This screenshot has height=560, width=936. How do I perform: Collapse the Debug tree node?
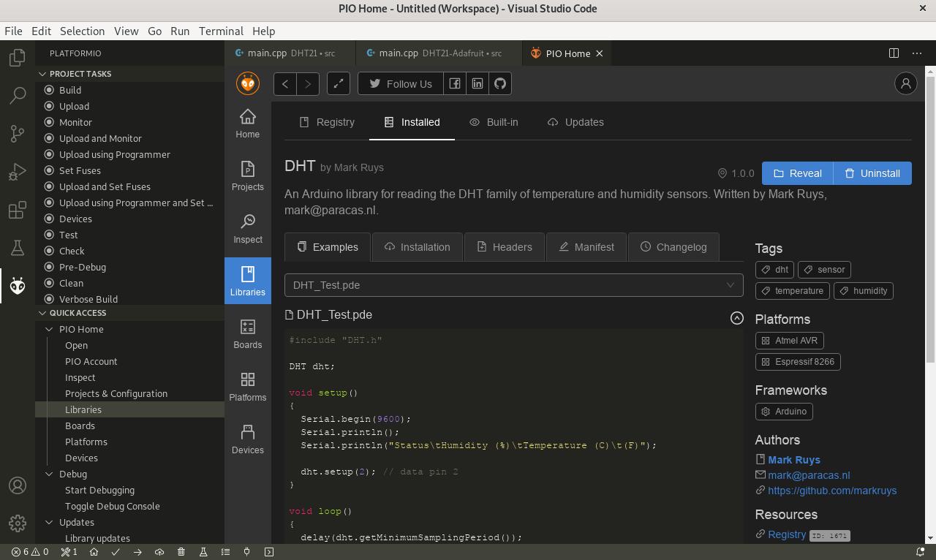click(50, 474)
